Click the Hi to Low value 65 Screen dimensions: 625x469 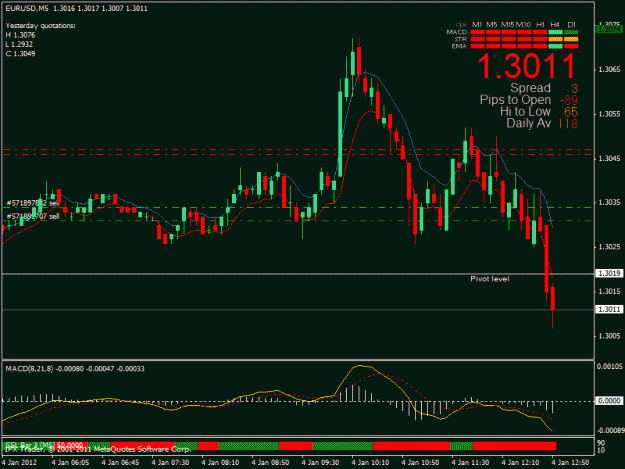(x=571, y=112)
